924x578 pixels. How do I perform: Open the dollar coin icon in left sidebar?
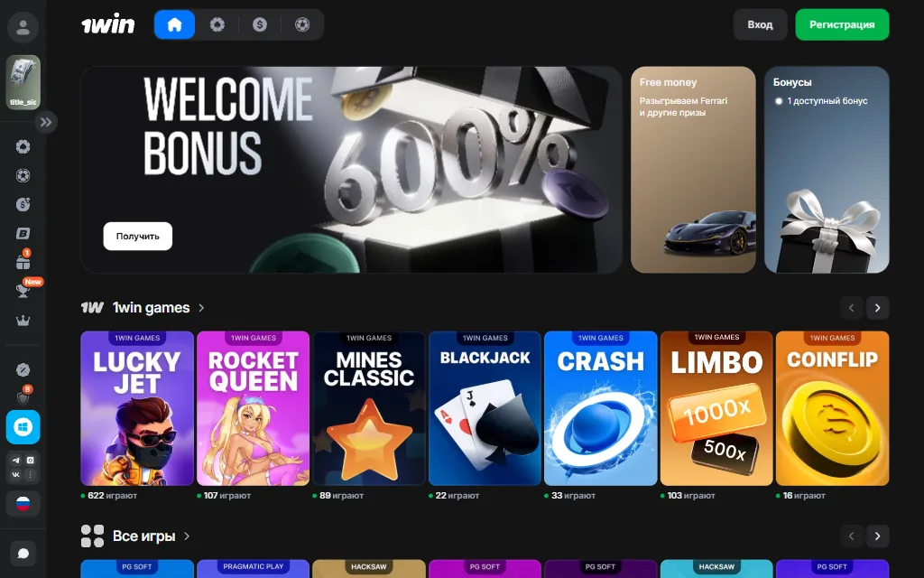click(x=23, y=205)
